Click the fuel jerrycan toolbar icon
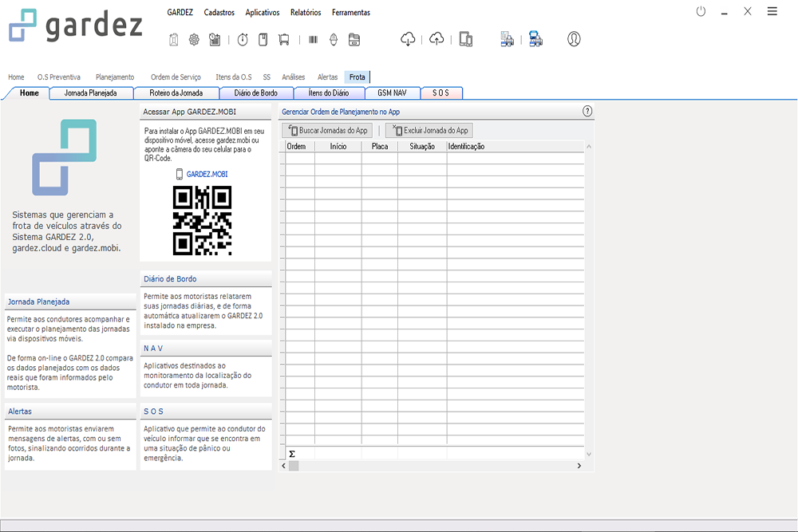This screenshot has width=798, height=532. point(173,40)
